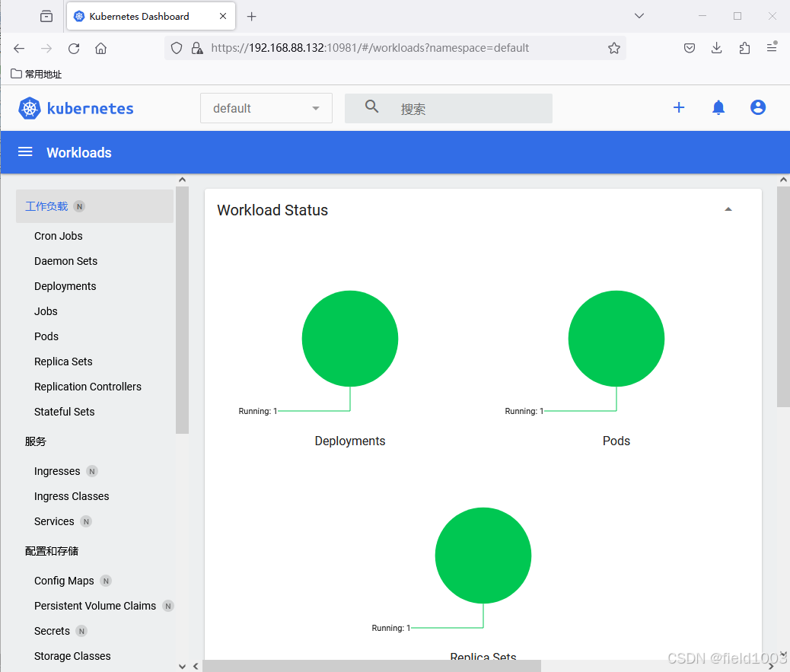Click the green Replica Sets status circle
790x672 pixels.
click(x=483, y=556)
